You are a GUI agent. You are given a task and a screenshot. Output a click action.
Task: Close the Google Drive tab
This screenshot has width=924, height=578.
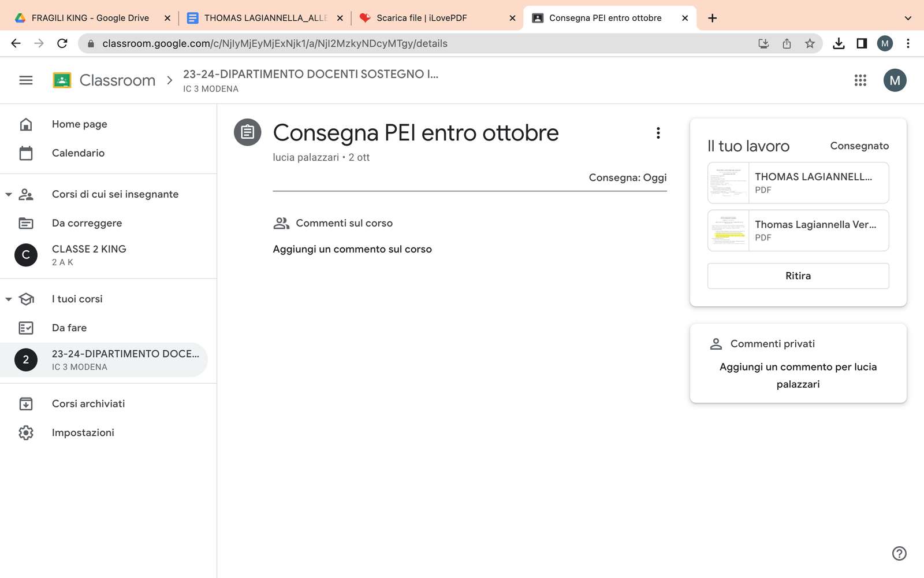pos(167,18)
